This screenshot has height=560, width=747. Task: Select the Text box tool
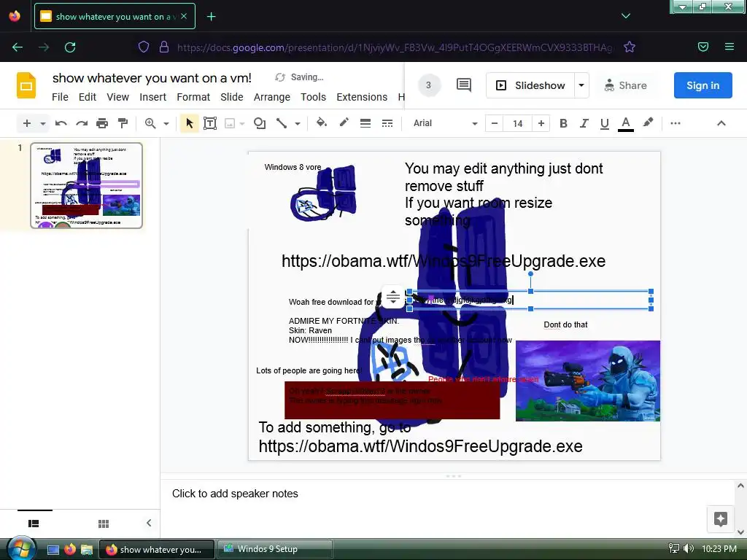(210, 123)
